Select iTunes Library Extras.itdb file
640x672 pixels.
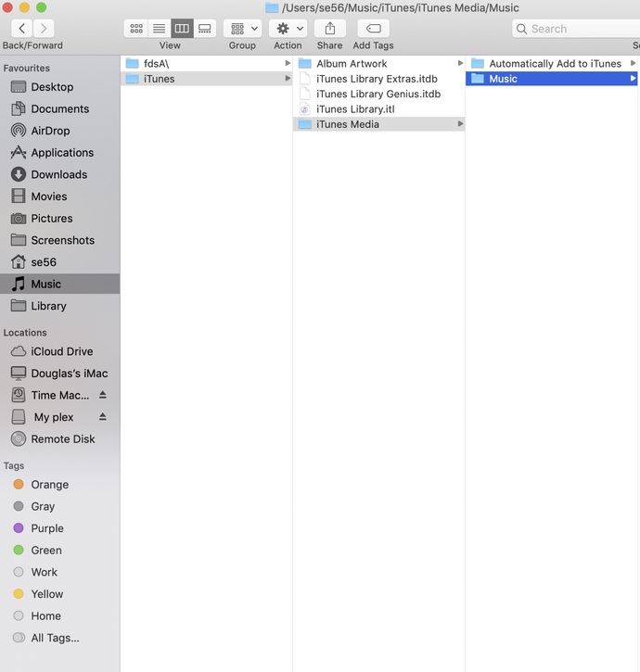pyautogui.click(x=378, y=79)
